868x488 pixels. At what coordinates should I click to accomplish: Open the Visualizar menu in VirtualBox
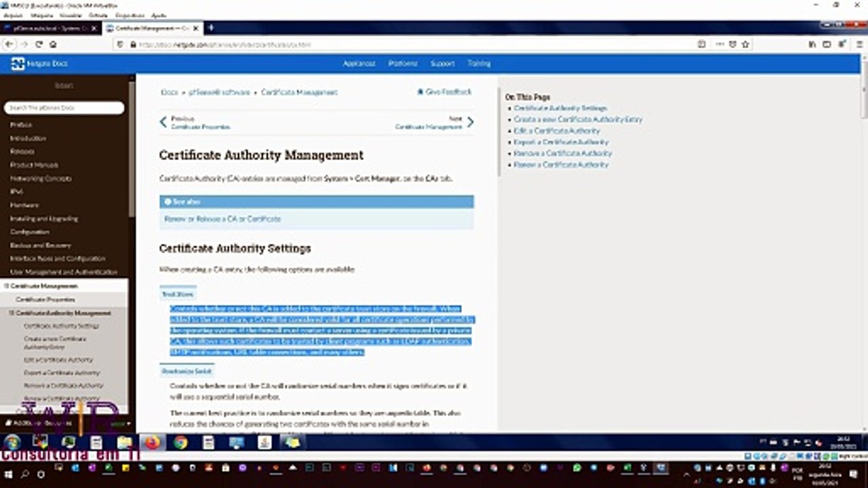point(71,14)
